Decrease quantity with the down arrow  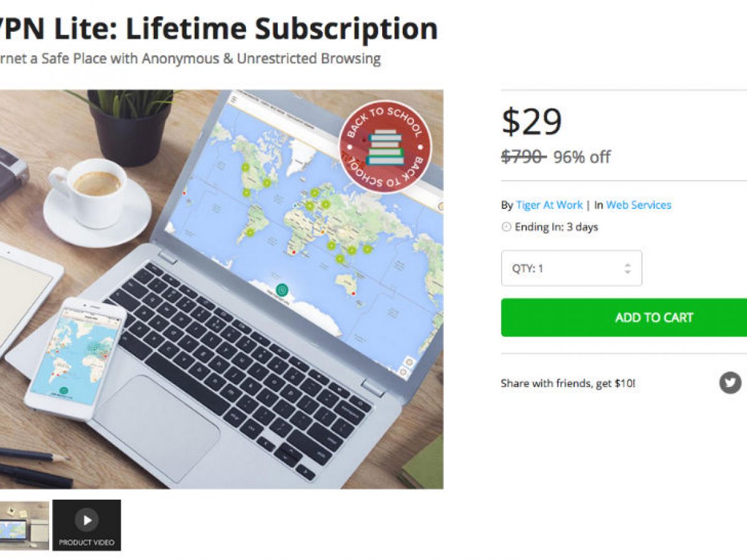(x=627, y=273)
